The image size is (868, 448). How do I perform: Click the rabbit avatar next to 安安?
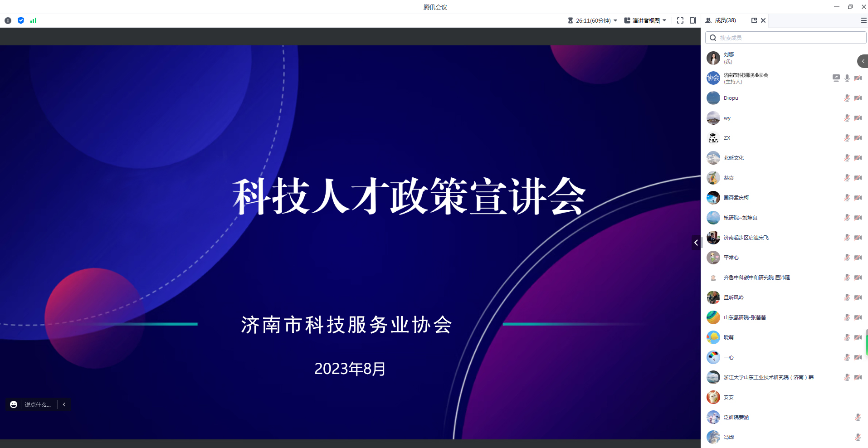coord(713,397)
